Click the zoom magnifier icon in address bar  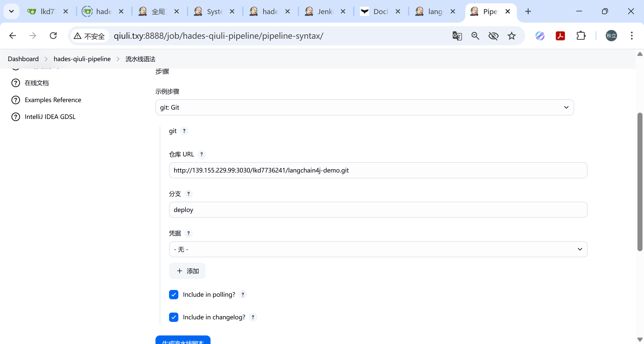tap(475, 36)
